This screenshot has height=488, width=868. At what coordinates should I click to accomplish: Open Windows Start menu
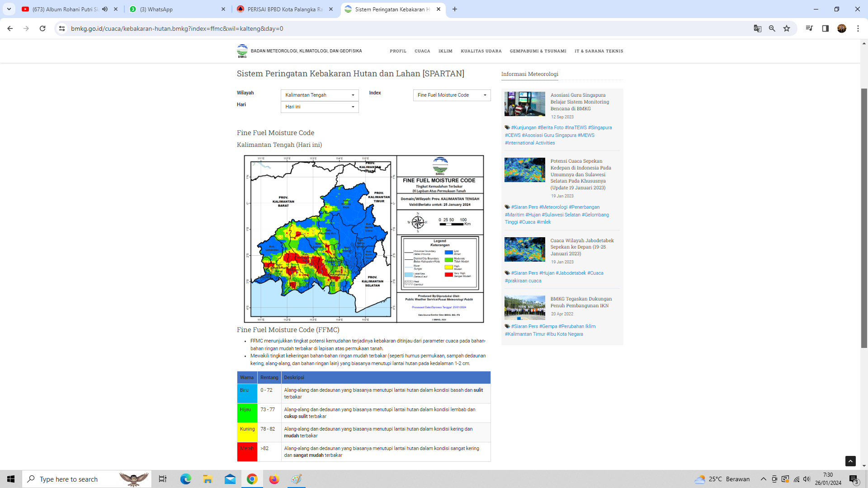pos(11,479)
